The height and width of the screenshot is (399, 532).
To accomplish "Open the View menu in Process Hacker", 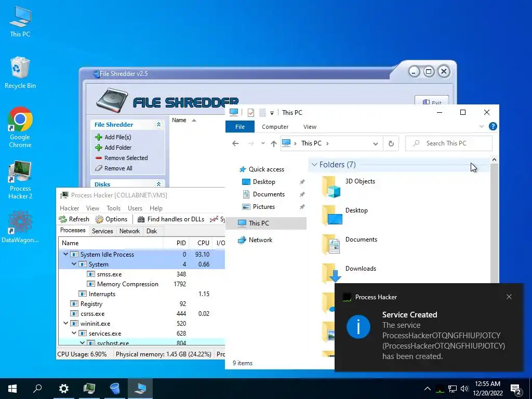I will point(92,208).
